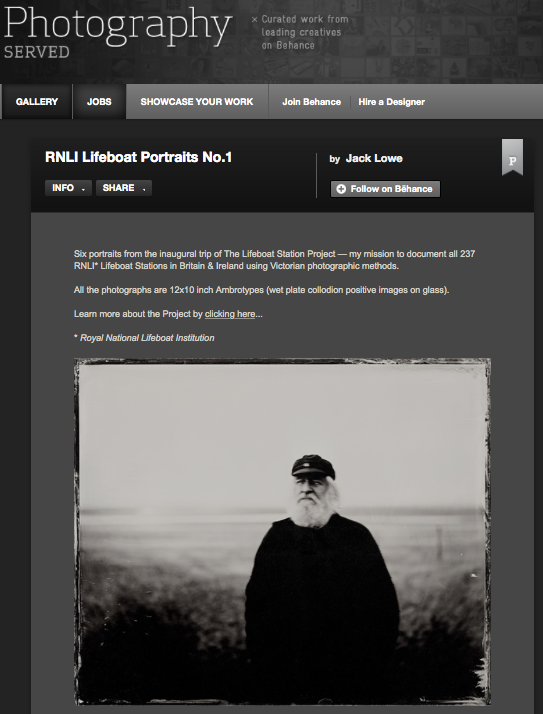
Task: Open Jack Lowe's author profile
Action: click(x=374, y=158)
